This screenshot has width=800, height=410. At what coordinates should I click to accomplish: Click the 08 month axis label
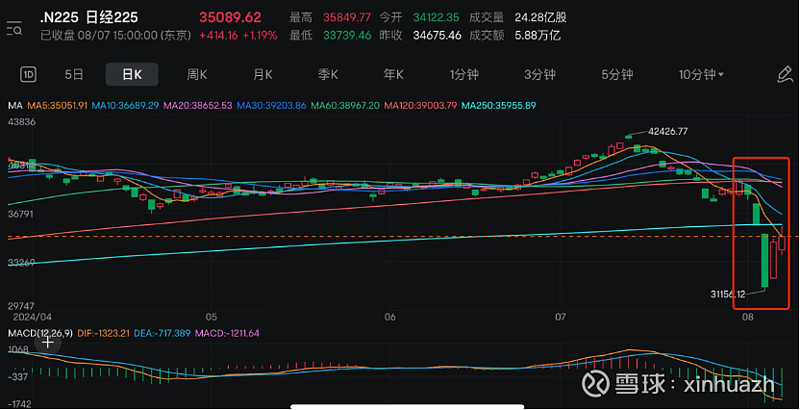(x=748, y=317)
